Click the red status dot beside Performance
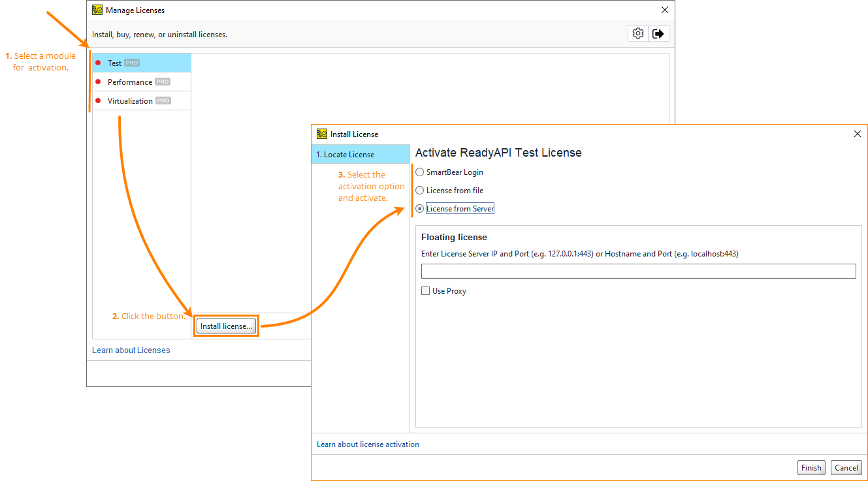The height and width of the screenshot is (481, 868). 98,82
